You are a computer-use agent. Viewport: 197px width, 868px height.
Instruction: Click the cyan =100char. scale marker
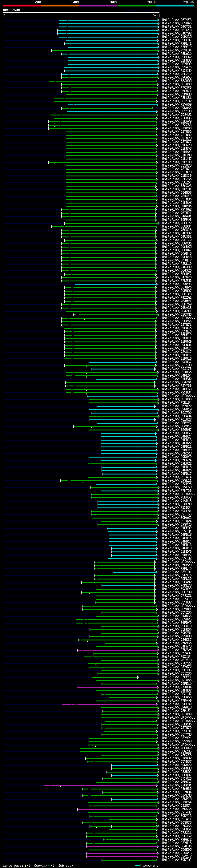(x=137, y=866)
